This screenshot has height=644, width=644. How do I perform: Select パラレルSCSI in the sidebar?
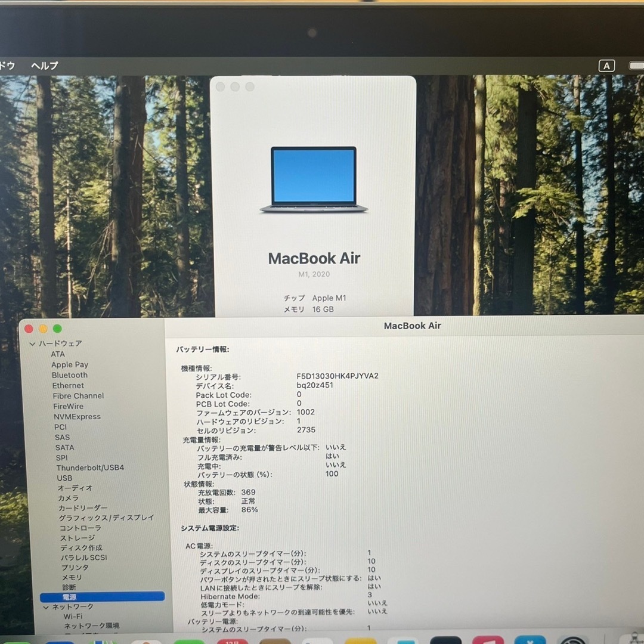coord(84,558)
